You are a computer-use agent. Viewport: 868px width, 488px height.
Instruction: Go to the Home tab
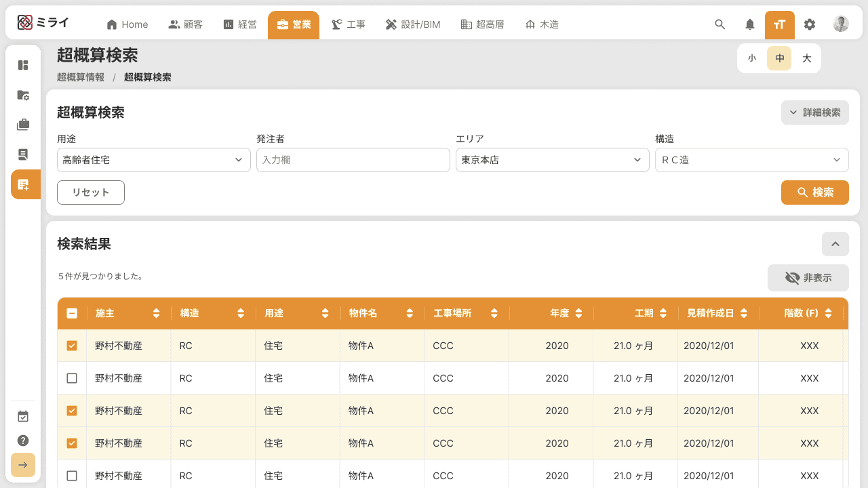[x=127, y=24]
